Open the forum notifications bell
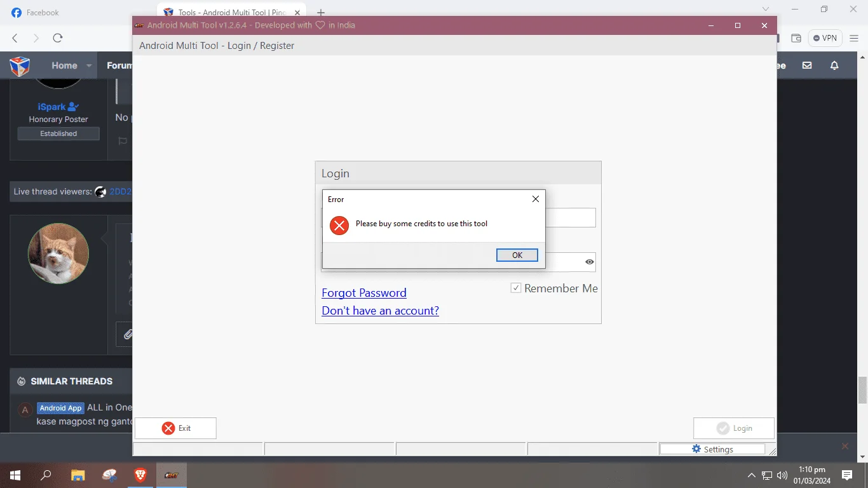This screenshot has height=488, width=868. [835, 65]
